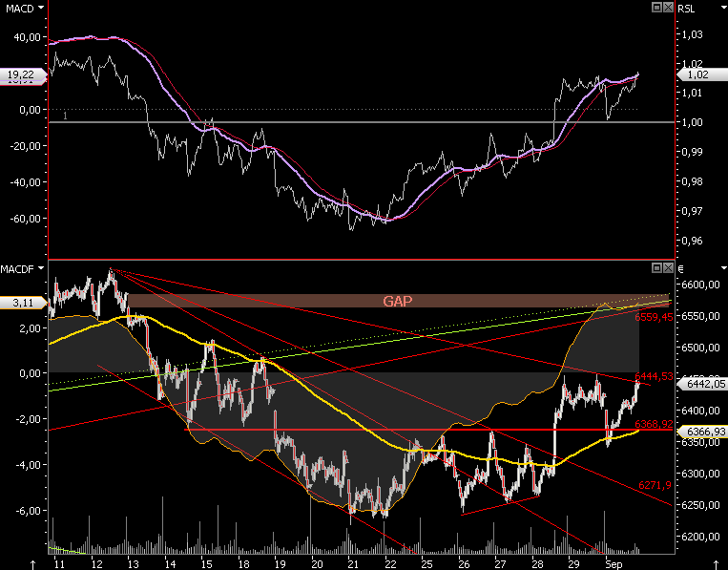Maximize the lower price chart panel
Image resolution: width=728 pixels, height=570 pixels.
[x=656, y=267]
